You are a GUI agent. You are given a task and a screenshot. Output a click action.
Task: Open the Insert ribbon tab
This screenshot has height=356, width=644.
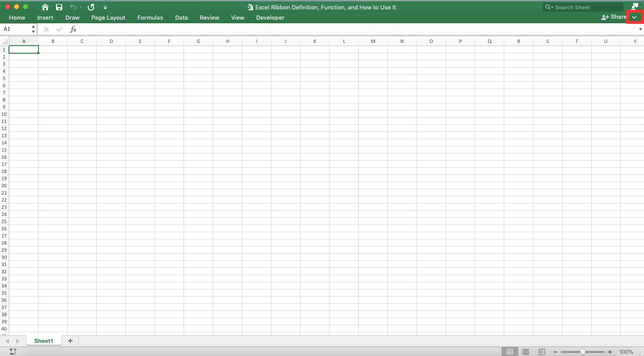pos(45,17)
